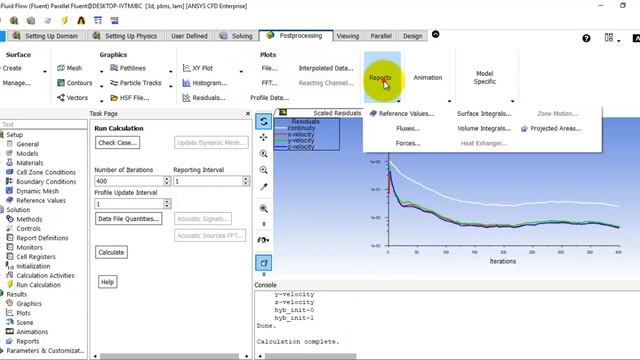Click fit to window magnifier icon
Screen dimensions: 640x360
(x=264, y=209)
